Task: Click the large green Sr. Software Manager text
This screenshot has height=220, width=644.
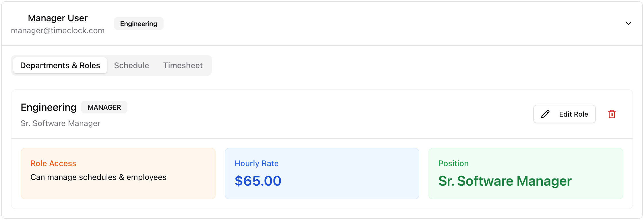Action: click(505, 181)
